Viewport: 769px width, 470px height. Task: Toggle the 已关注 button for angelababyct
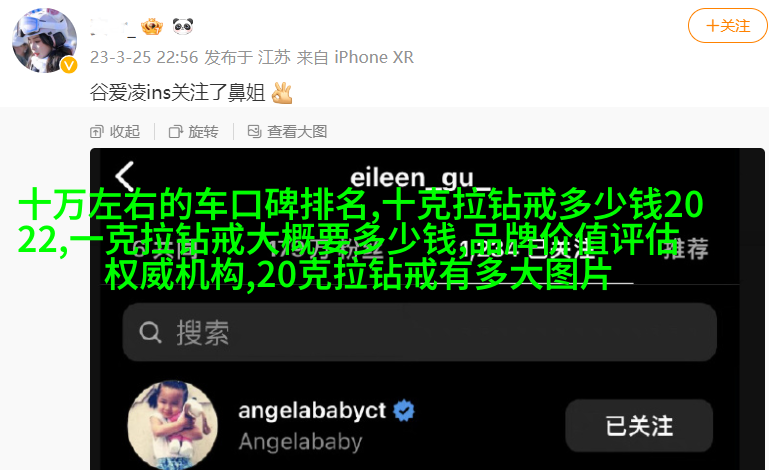tap(639, 426)
